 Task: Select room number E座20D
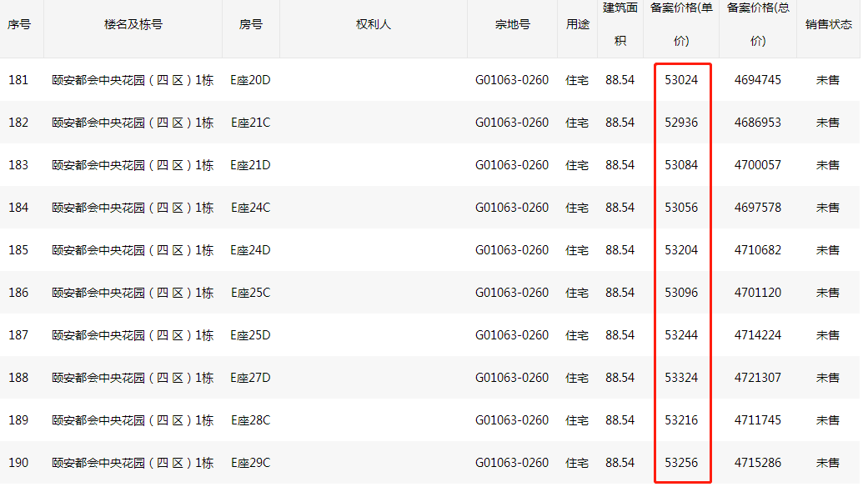coord(250,80)
